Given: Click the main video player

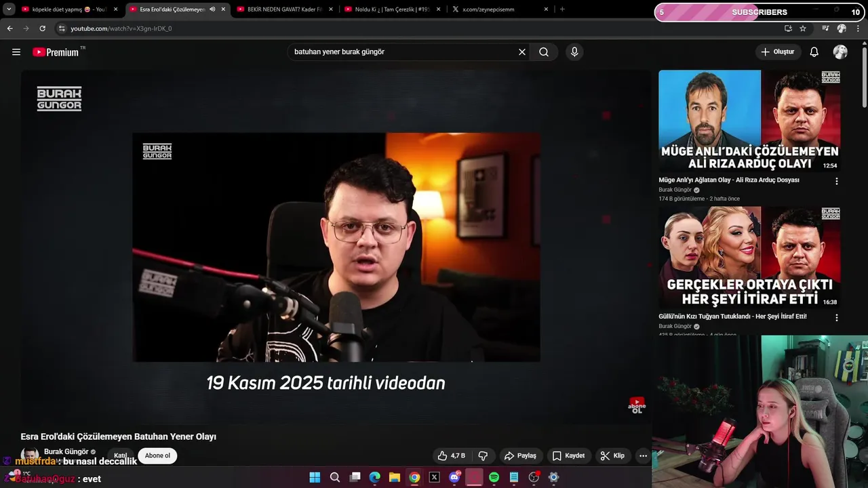Looking at the screenshot, I should click(336, 247).
